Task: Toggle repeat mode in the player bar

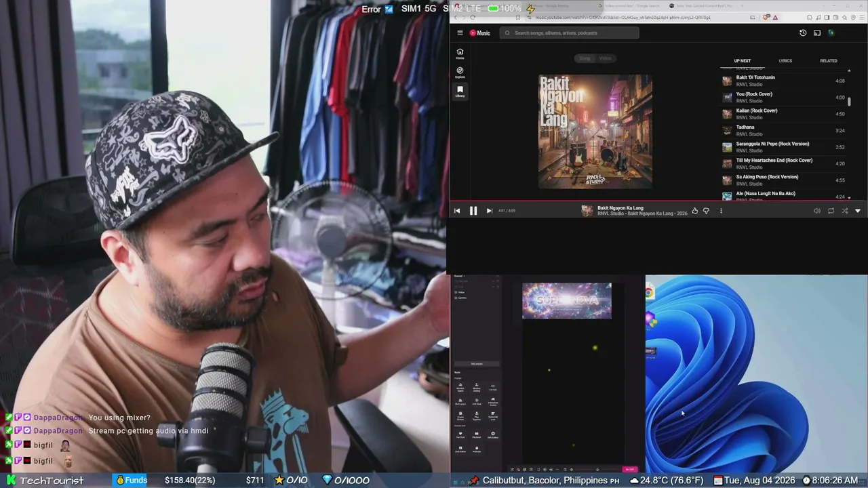Action: 831,211
